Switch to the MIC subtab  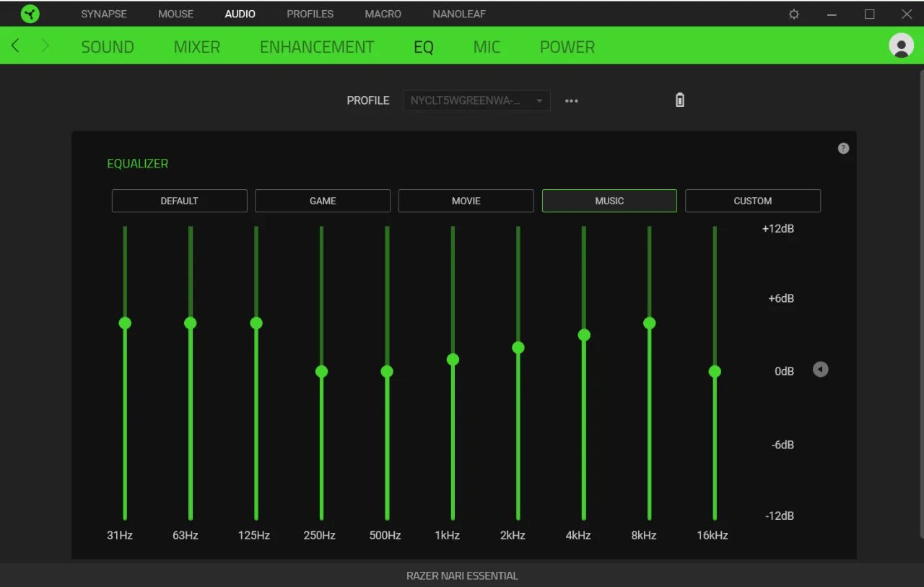coord(487,47)
